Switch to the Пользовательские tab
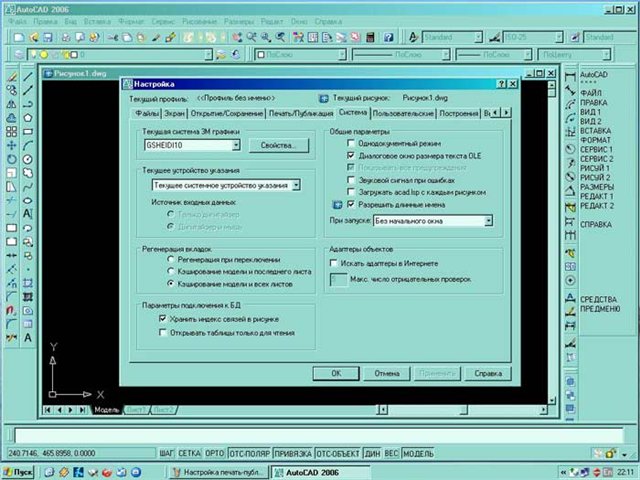Viewport: 640px width, 480px height. coord(403,113)
